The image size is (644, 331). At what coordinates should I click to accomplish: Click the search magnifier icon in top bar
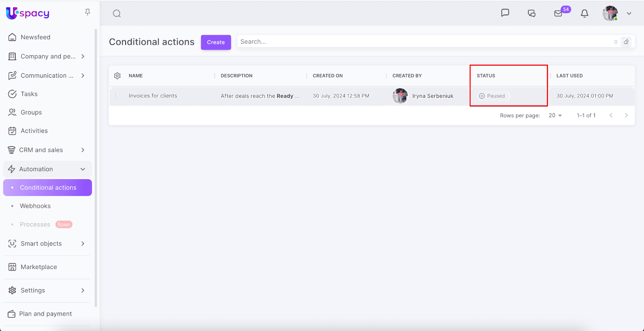click(117, 14)
